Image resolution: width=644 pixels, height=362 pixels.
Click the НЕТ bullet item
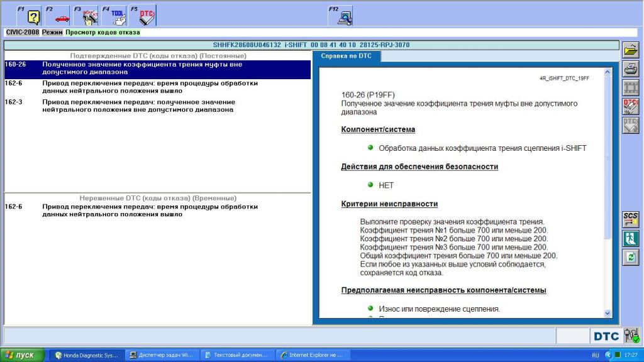point(386,185)
